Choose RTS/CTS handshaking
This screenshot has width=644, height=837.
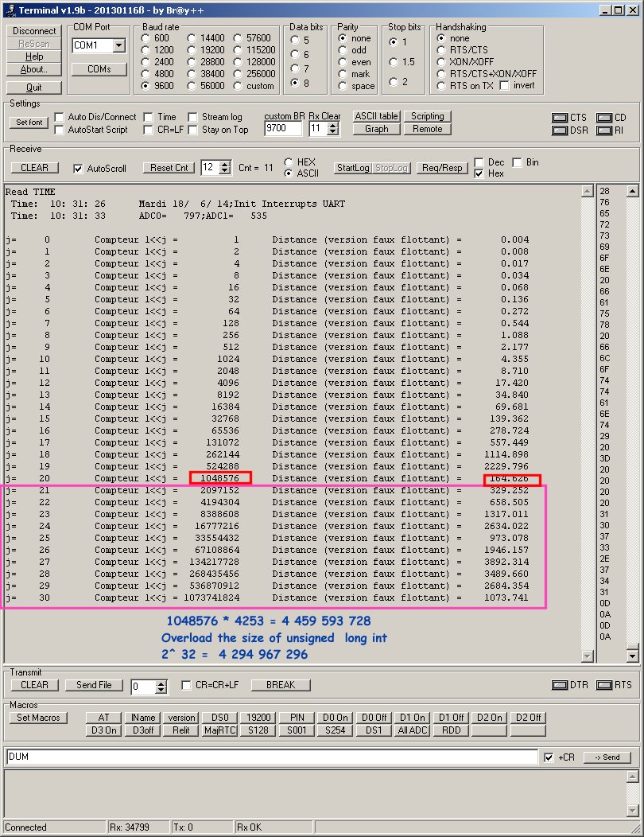[x=441, y=50]
